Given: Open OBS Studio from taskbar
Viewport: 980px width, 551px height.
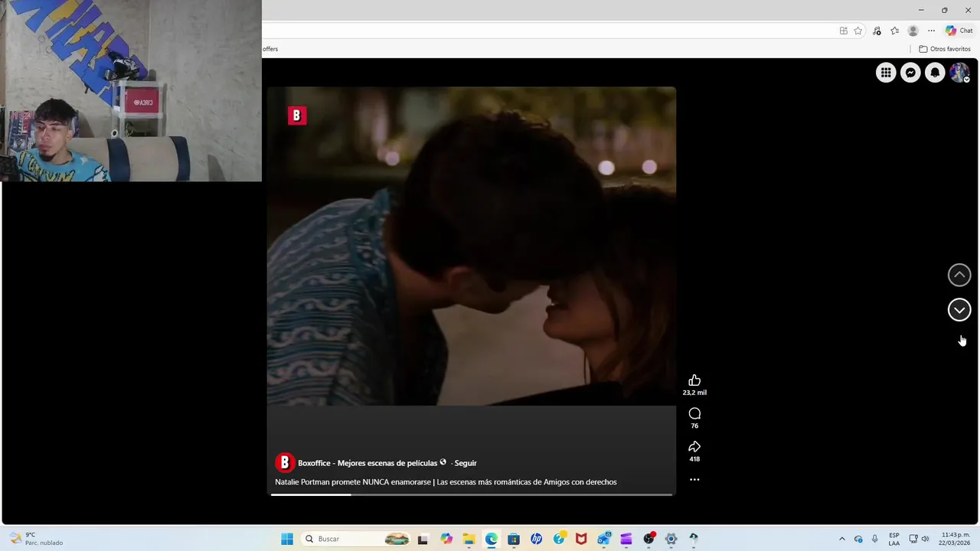Looking at the screenshot, I should (649, 539).
